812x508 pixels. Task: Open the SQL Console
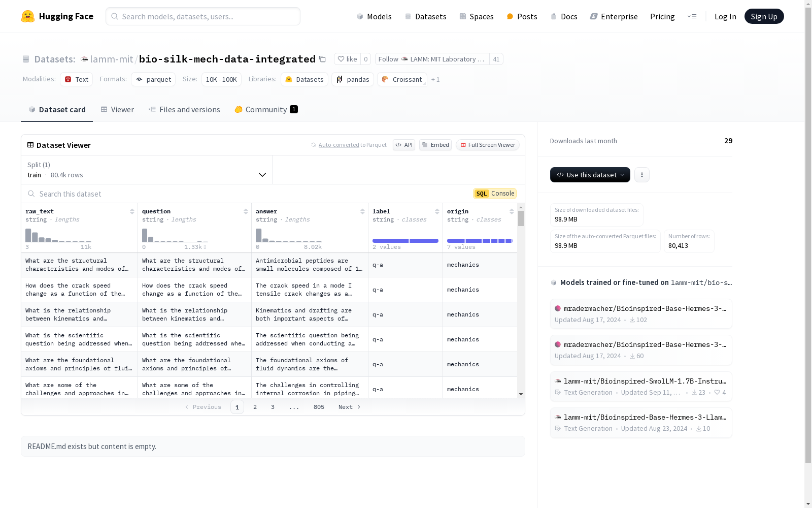pyautogui.click(x=495, y=194)
